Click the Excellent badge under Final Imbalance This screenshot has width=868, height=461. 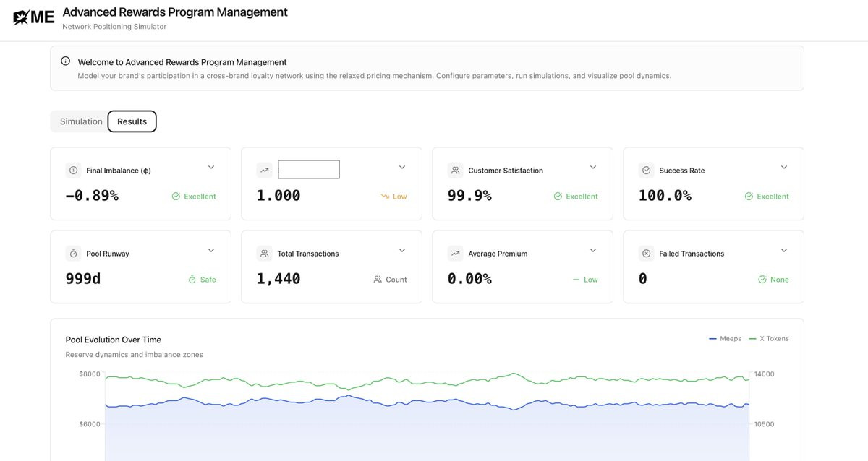point(194,197)
